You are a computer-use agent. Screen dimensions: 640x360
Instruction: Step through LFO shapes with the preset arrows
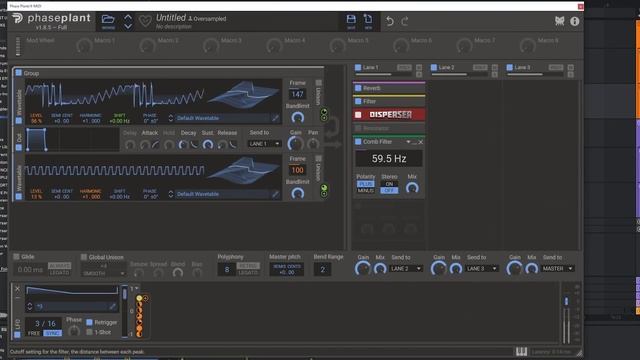pyautogui.click(x=29, y=306)
